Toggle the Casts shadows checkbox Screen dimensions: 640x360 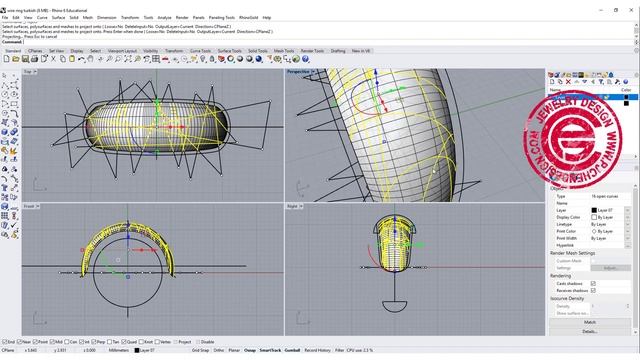pyautogui.click(x=593, y=283)
